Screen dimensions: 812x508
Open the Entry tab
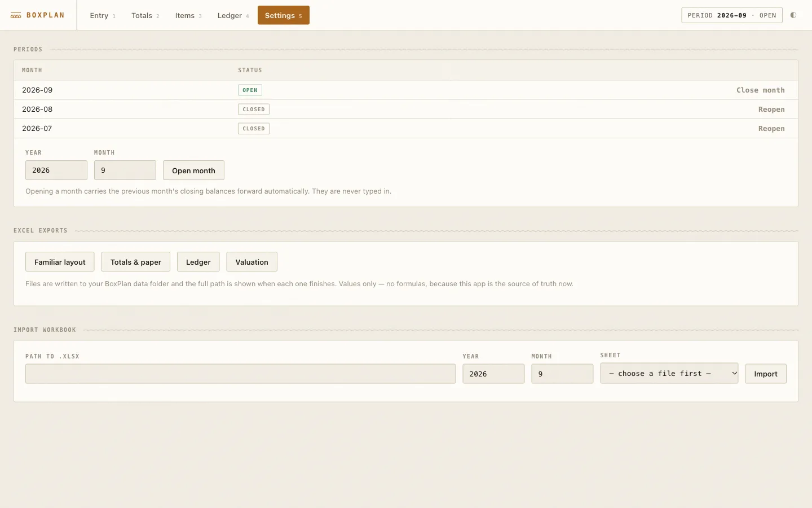[103, 15]
